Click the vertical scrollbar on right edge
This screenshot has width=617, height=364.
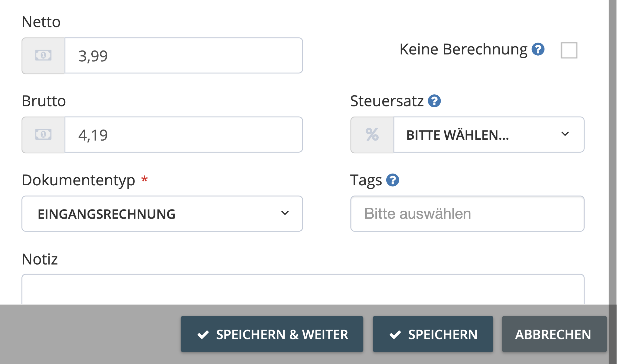click(x=613, y=152)
